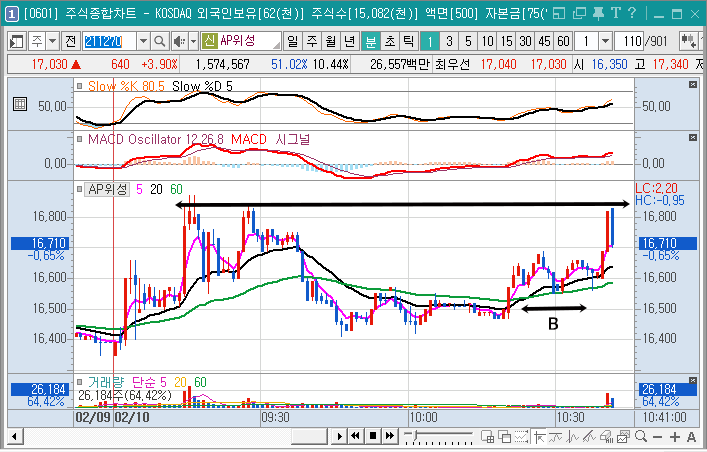This screenshot has width=707, height=452.
Task: Click the scroll left arrow at bottom
Action: coord(14,437)
